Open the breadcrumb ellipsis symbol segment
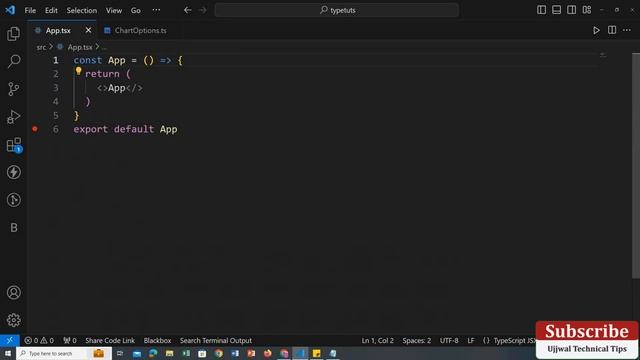The height and width of the screenshot is (360, 640). (x=104, y=48)
